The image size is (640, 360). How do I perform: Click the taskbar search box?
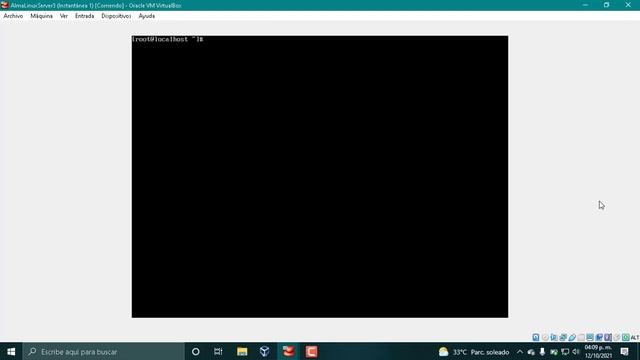click(104, 351)
